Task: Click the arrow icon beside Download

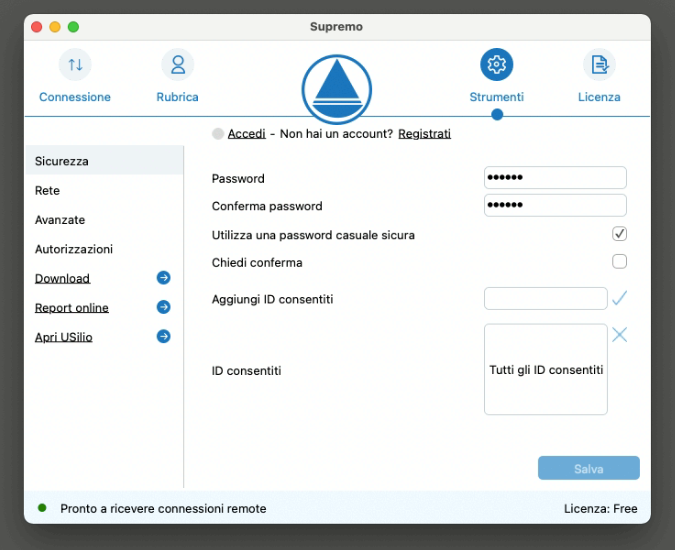Action: (x=164, y=278)
